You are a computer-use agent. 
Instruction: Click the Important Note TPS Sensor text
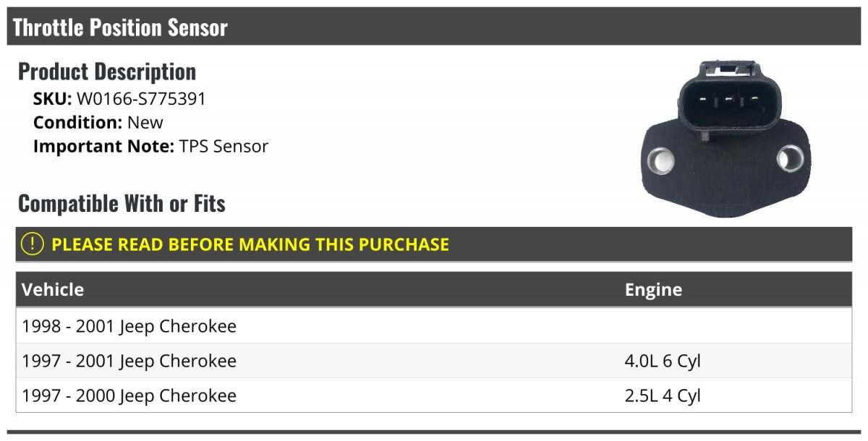150,146
